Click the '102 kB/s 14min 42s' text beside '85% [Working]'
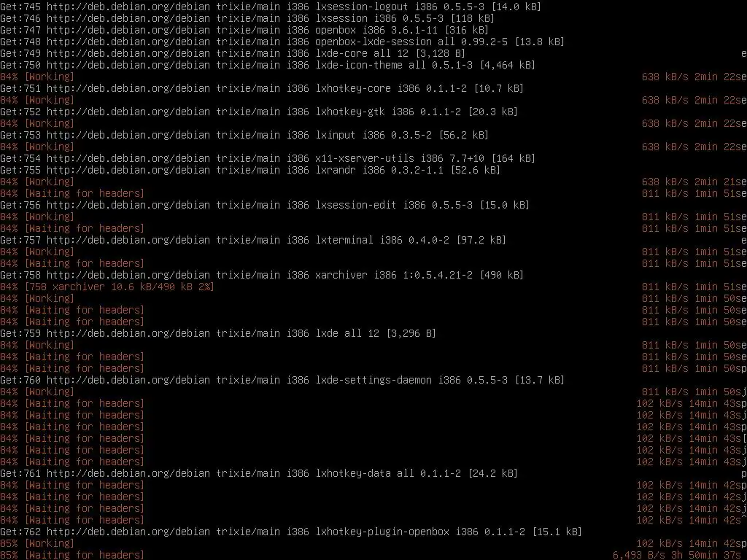747x560 pixels. click(x=689, y=543)
